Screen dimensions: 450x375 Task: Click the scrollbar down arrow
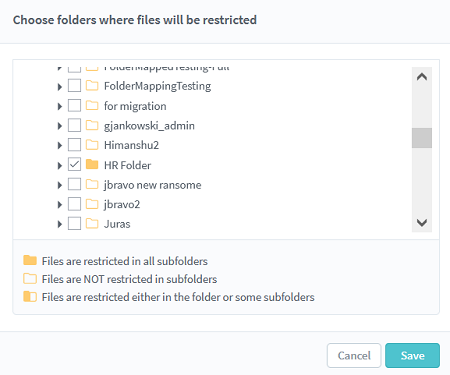point(422,222)
